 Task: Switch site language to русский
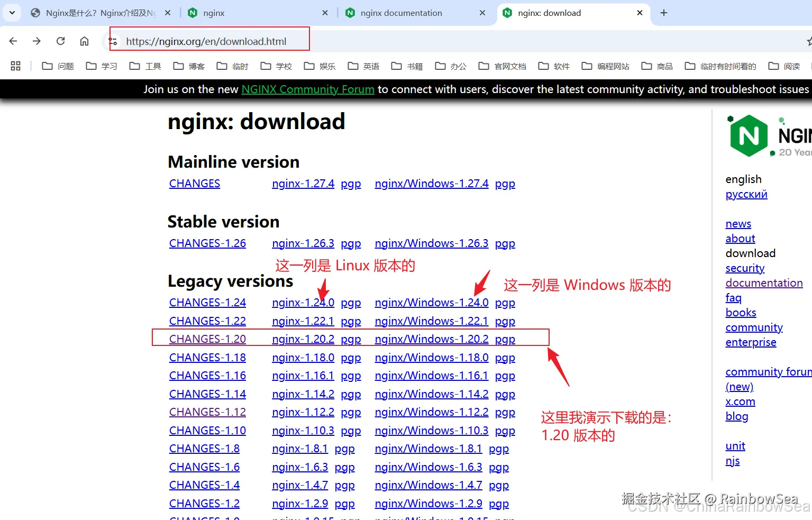pyautogui.click(x=746, y=194)
